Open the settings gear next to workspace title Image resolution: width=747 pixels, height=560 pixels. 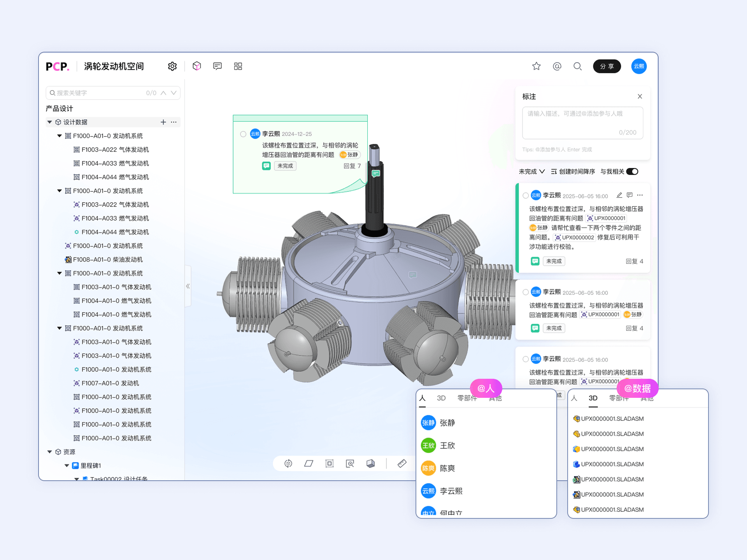(x=172, y=66)
